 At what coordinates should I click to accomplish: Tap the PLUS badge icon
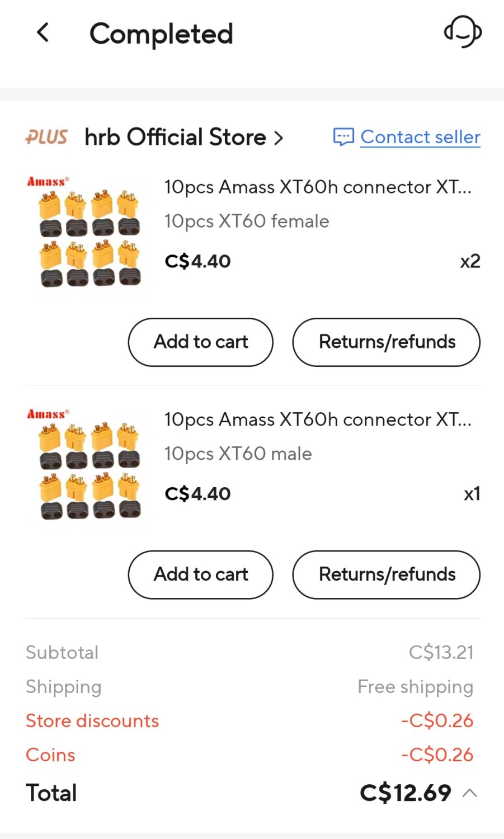[x=46, y=137]
